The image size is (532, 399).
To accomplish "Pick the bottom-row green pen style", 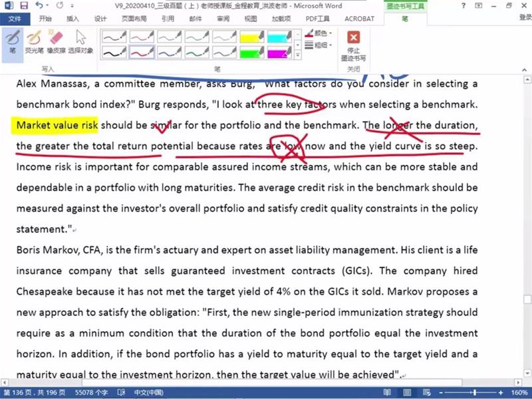I will (x=197, y=53).
